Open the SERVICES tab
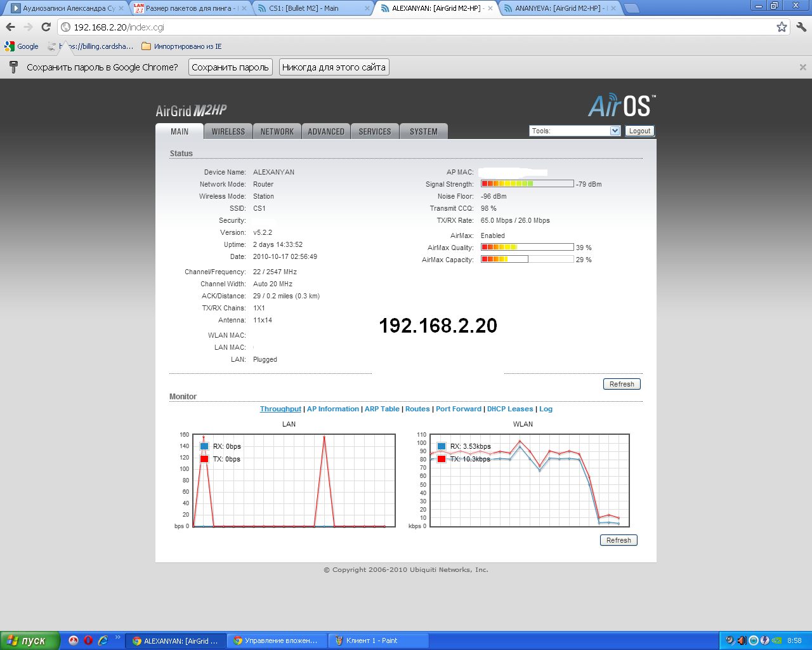Image resolution: width=812 pixels, height=650 pixels. click(375, 131)
